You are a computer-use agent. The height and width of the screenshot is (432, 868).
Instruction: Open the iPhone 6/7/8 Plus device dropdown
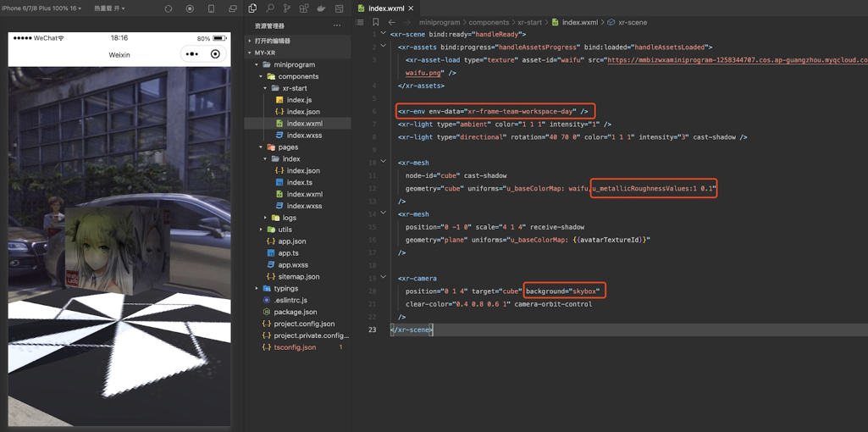pos(41,8)
